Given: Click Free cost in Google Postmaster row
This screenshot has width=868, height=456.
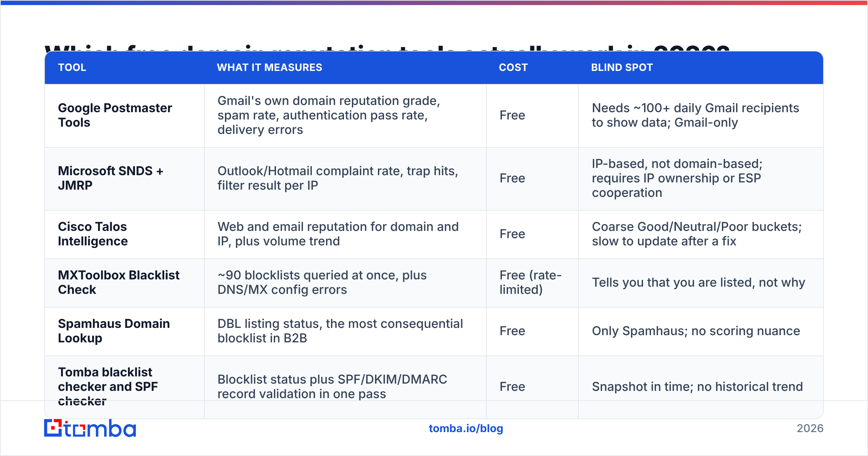Looking at the screenshot, I should click(x=512, y=115).
